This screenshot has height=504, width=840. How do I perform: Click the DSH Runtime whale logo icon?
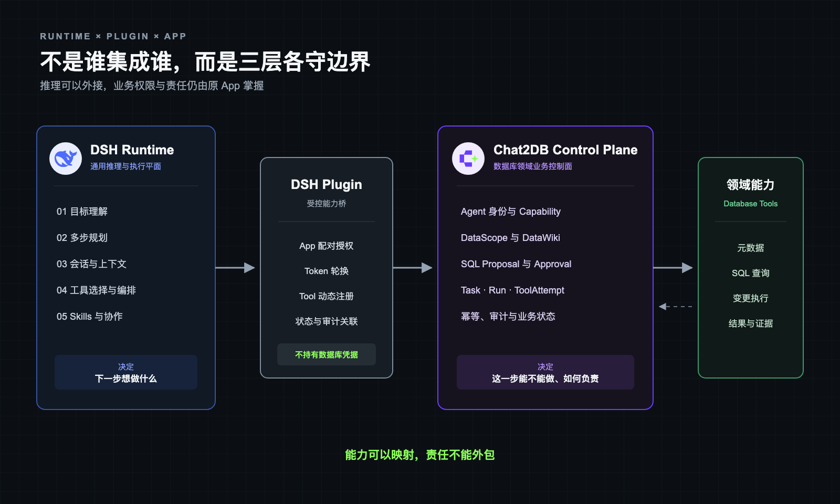point(66,159)
